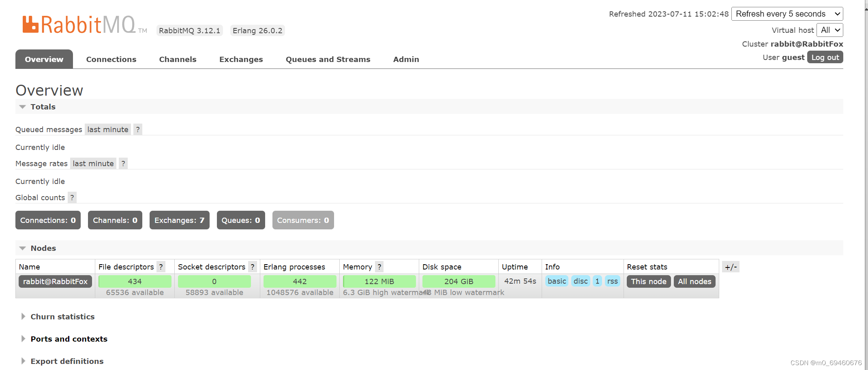The height and width of the screenshot is (370, 868).
Task: Switch to the Connections tab
Action: [x=111, y=59]
